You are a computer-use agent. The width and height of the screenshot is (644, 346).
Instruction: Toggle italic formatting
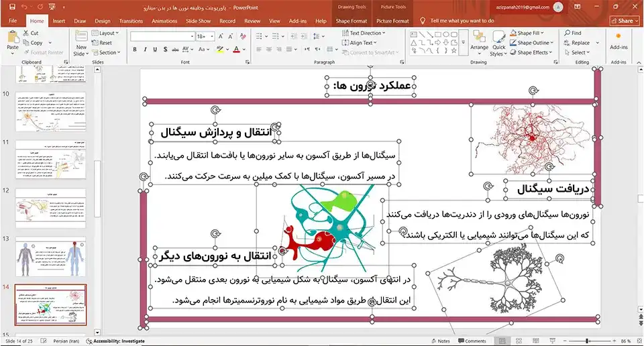point(145,49)
